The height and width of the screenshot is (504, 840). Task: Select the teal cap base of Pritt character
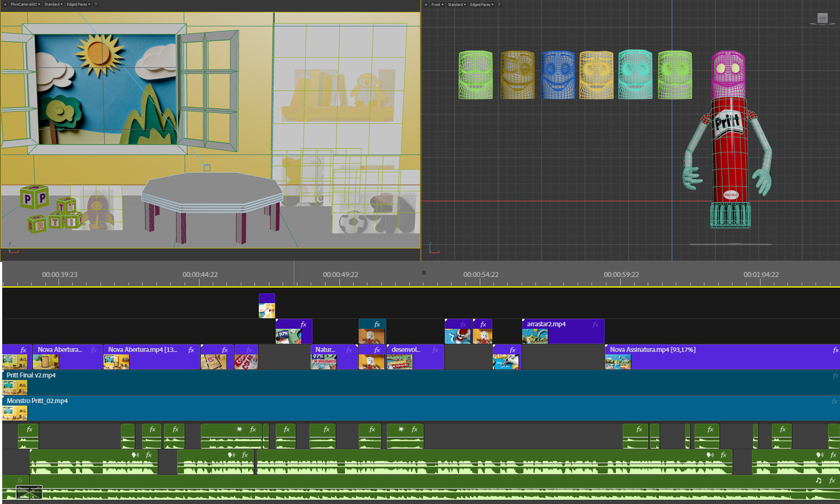point(730,215)
